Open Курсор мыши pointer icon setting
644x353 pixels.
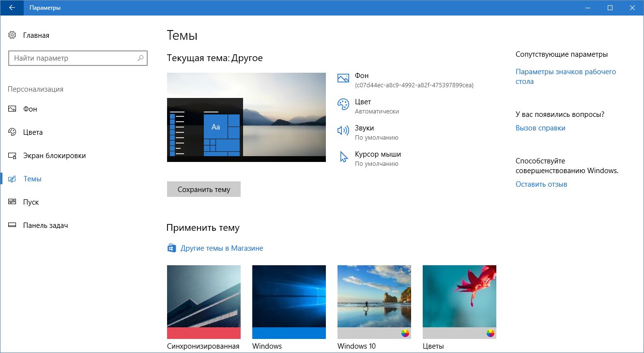343,157
